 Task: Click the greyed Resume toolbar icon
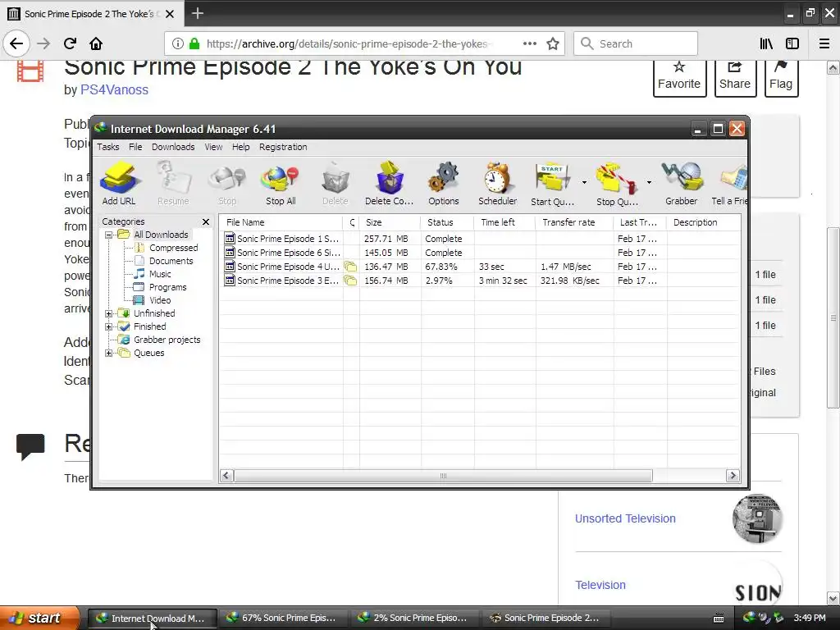coord(173,184)
